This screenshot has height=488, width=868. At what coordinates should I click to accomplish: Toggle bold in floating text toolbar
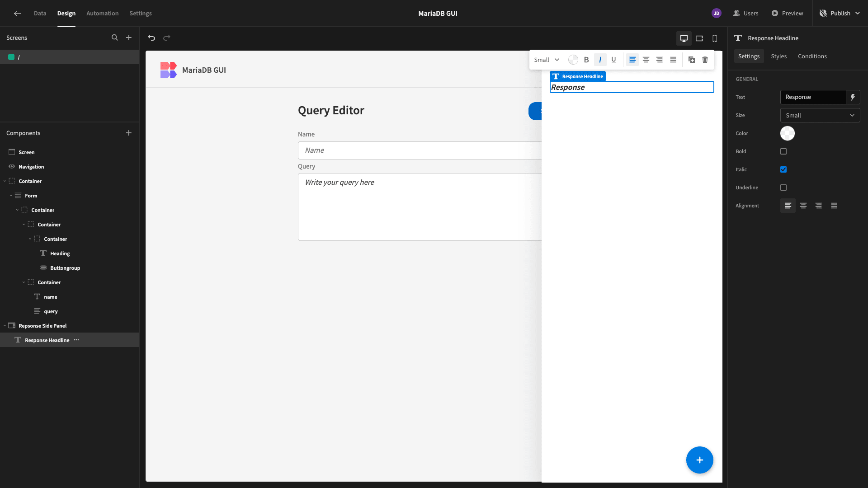[586, 60]
